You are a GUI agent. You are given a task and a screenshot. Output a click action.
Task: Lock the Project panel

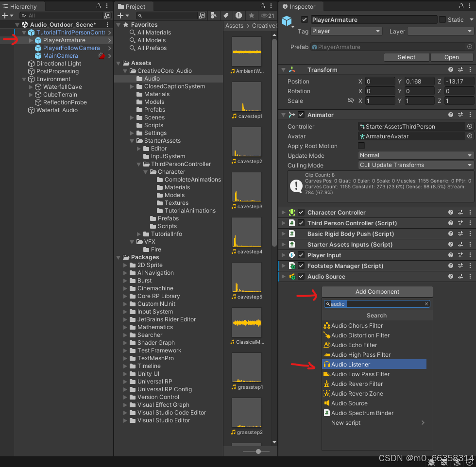point(263,6)
